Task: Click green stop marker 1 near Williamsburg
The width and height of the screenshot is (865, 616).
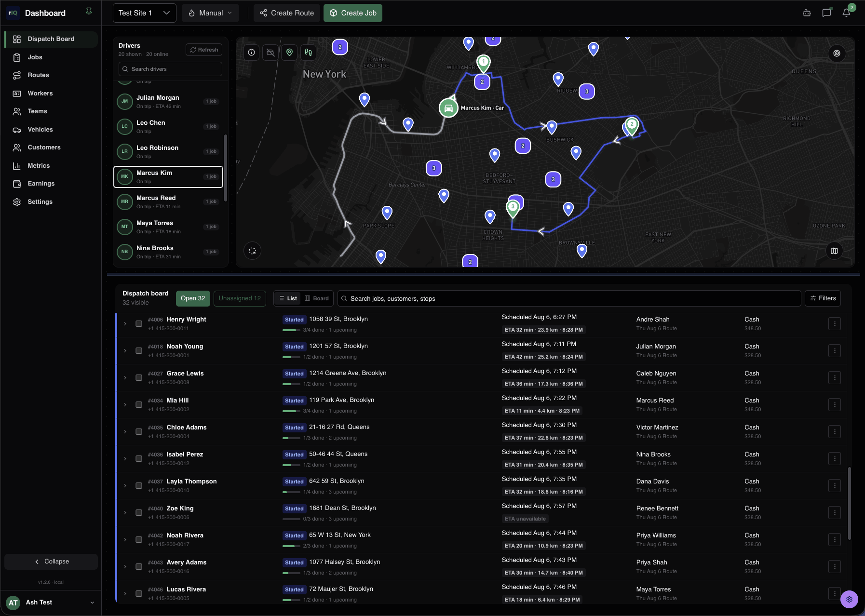Action: click(484, 63)
